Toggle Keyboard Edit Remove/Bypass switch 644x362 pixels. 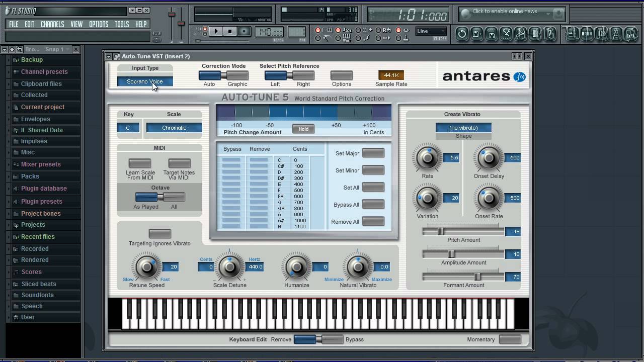[318, 339]
